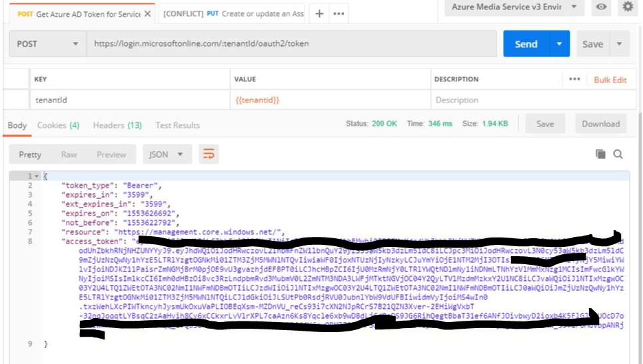Click the "ext_expires_in" line in response
Screen dimensions: 643x364
coord(116,204)
